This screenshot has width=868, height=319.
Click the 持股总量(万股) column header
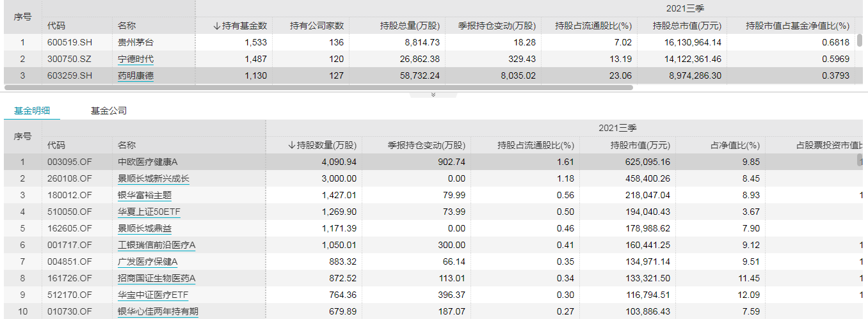[410, 26]
